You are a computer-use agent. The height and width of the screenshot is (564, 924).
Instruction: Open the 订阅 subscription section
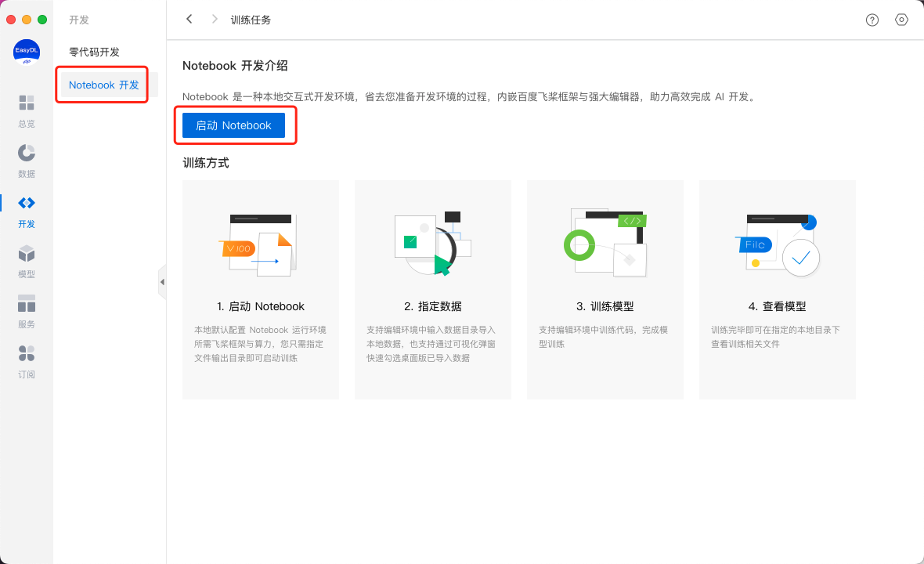click(x=27, y=361)
